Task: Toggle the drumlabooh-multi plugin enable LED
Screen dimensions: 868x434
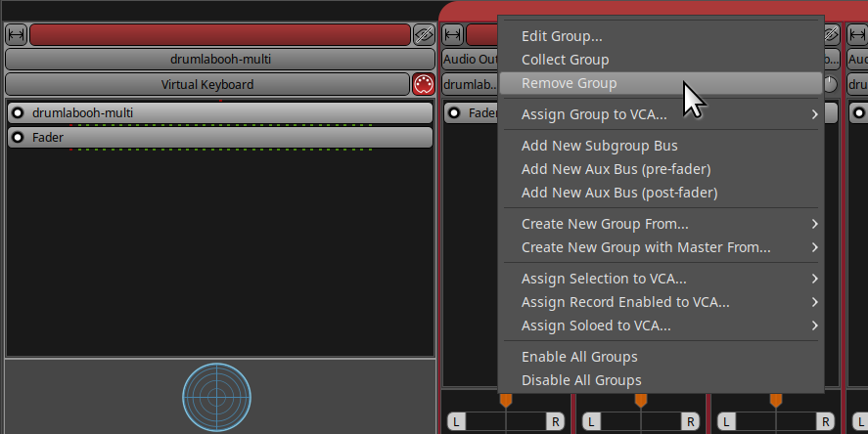Action: pyautogui.click(x=18, y=112)
